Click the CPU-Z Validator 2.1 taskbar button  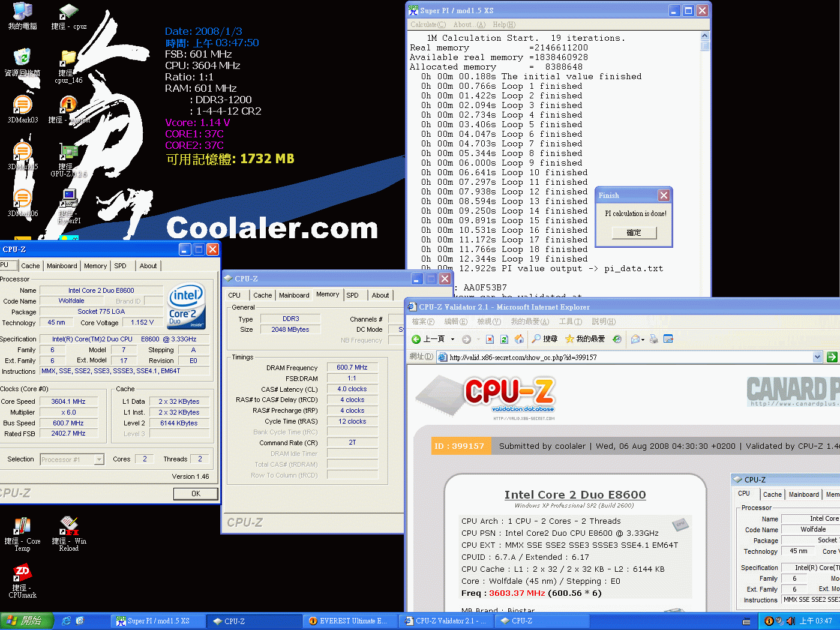(446, 621)
